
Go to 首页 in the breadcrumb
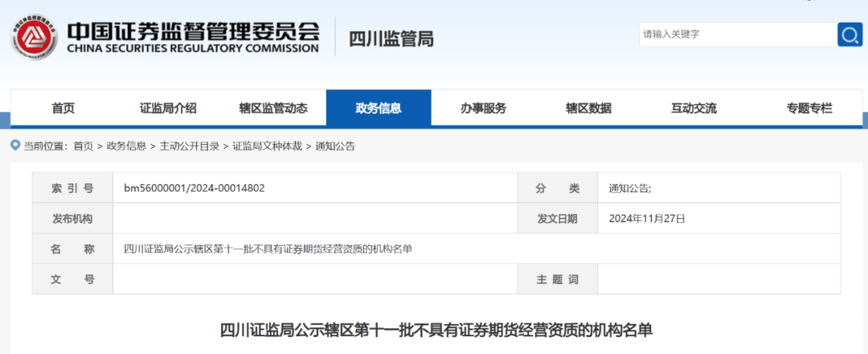tap(84, 146)
